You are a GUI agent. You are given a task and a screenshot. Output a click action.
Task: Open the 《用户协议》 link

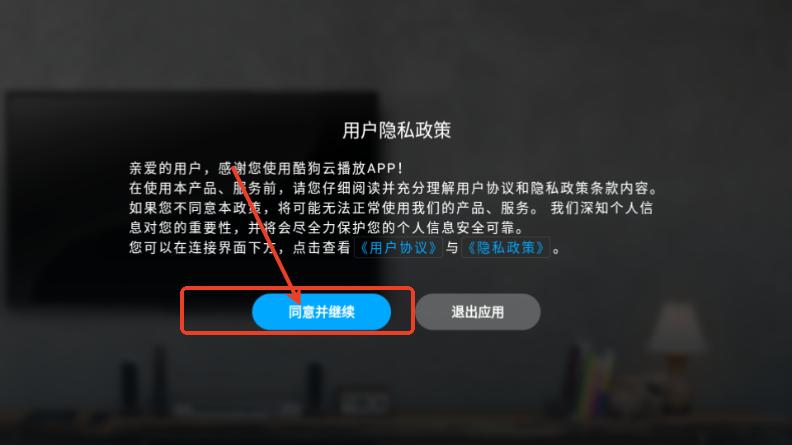(399, 248)
